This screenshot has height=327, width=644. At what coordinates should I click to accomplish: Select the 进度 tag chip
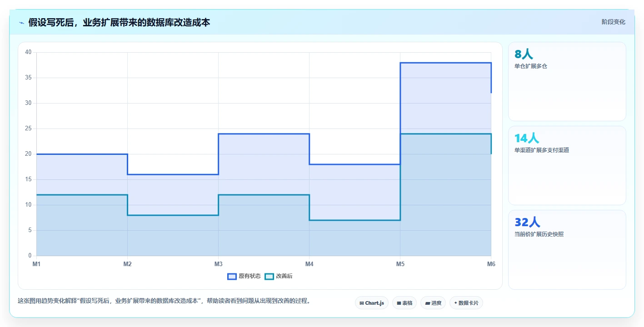[433, 303]
